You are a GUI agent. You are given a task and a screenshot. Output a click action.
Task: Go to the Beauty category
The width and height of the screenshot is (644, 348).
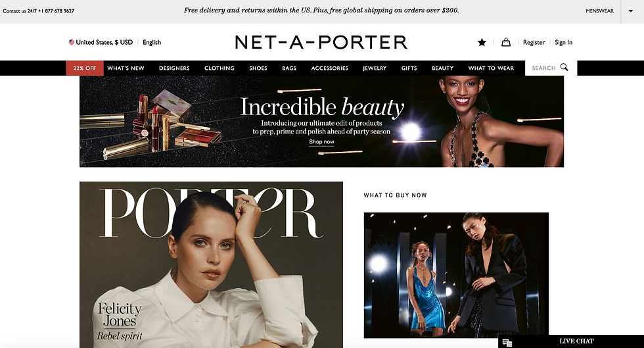point(442,68)
